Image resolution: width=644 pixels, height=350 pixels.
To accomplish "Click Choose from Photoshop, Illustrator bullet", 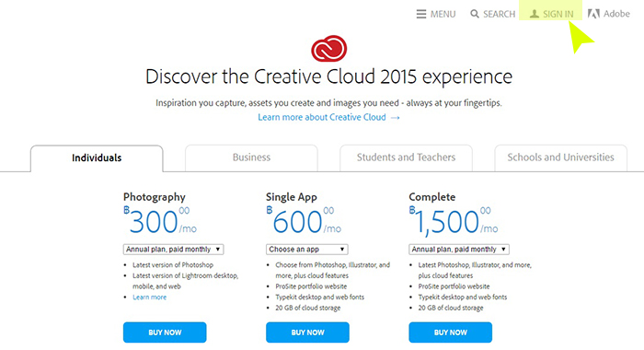I will [333, 270].
